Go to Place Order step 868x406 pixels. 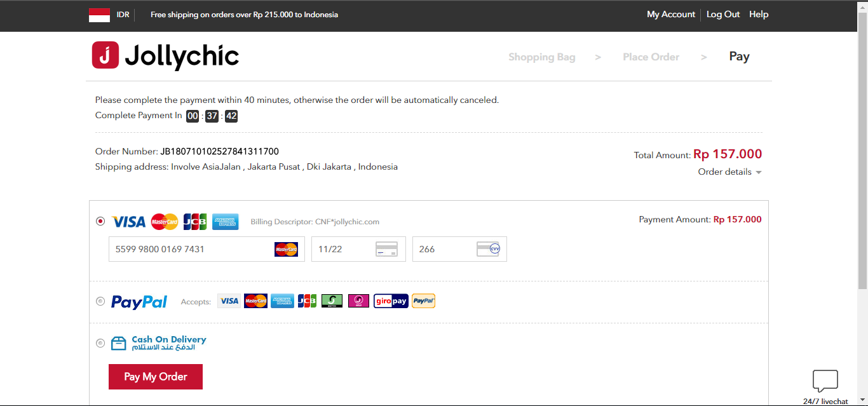click(x=651, y=57)
